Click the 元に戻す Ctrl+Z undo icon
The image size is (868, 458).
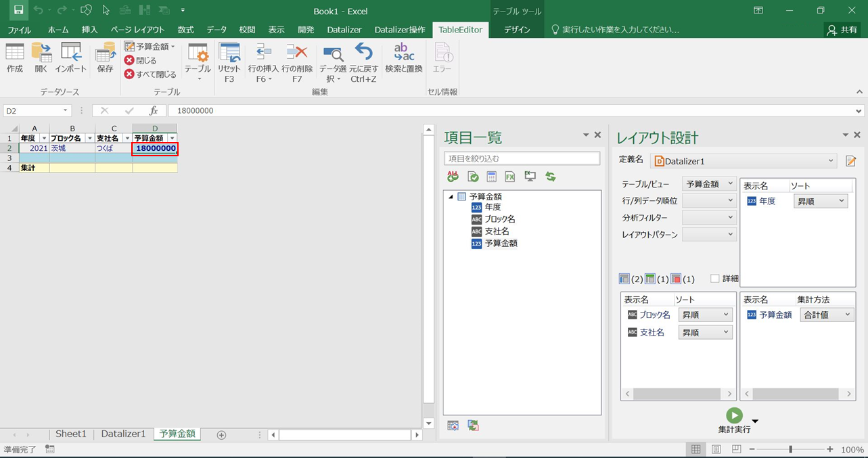click(363, 61)
